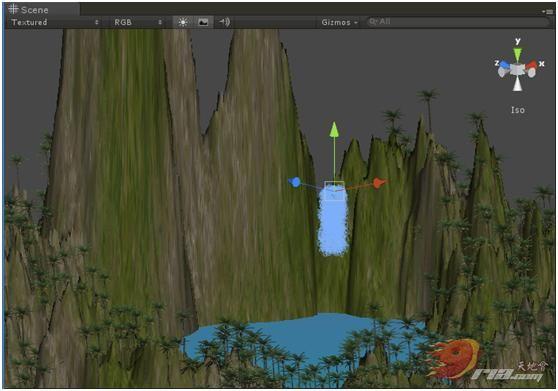Viewport: 558px width, 391px height.
Task: Click the blue Z axis cone on the orientation gizmo
Action: point(504,65)
